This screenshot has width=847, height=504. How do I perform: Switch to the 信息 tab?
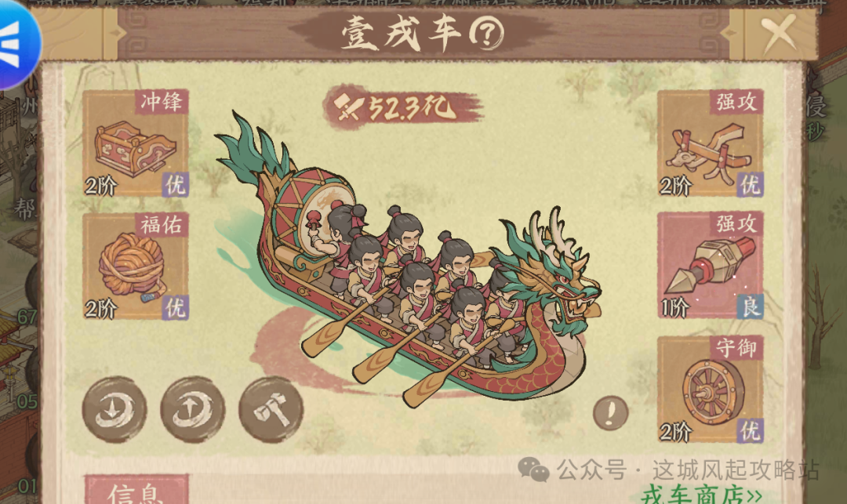[136, 490]
